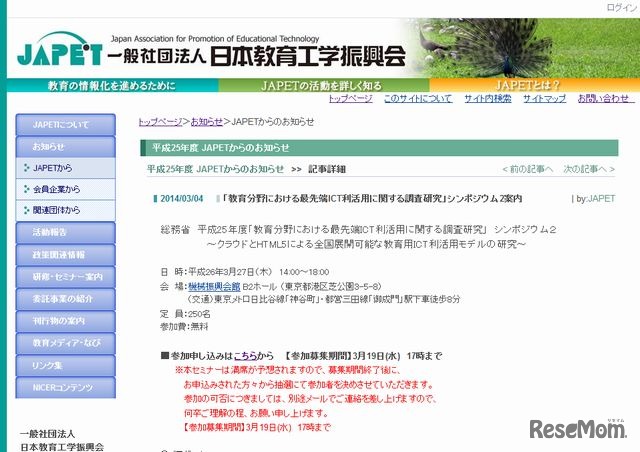Click the 活動報告 sidebar button
640x452 pixels.
click(66, 232)
